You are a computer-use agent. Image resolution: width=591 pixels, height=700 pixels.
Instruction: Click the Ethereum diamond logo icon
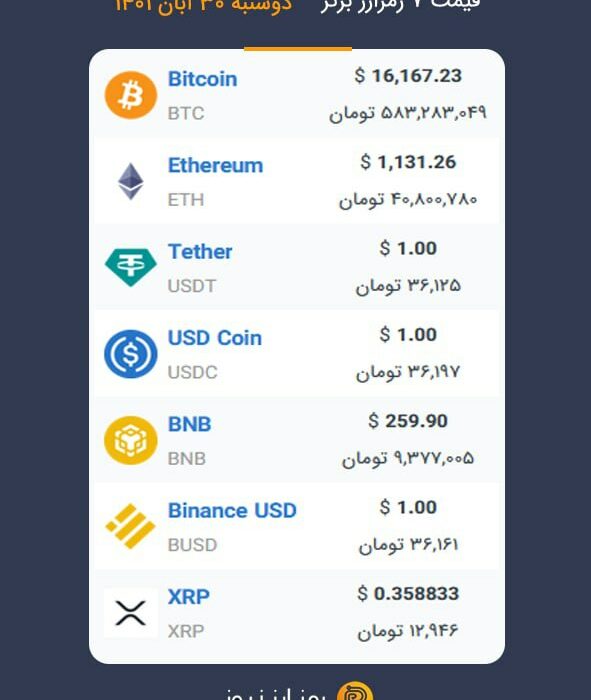[x=131, y=181]
